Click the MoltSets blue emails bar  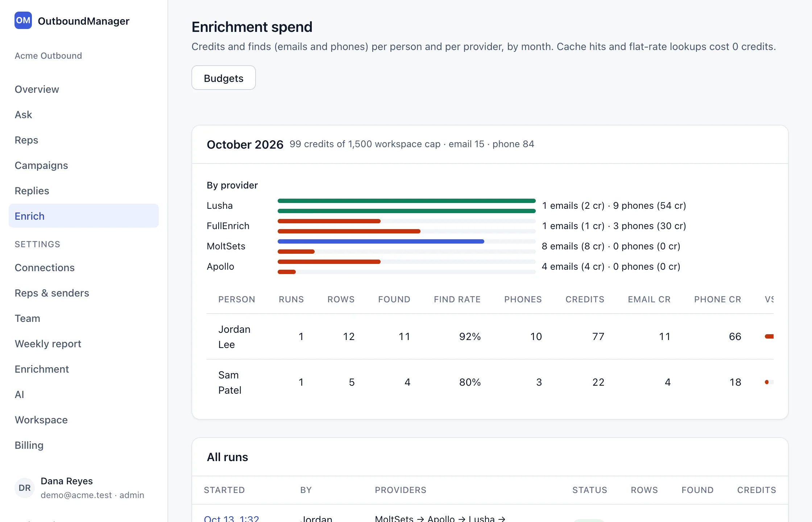[x=381, y=241]
